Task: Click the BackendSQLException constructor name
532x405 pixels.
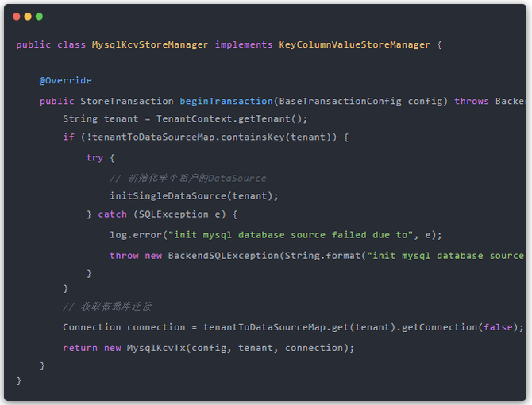Action: pyautogui.click(x=223, y=256)
